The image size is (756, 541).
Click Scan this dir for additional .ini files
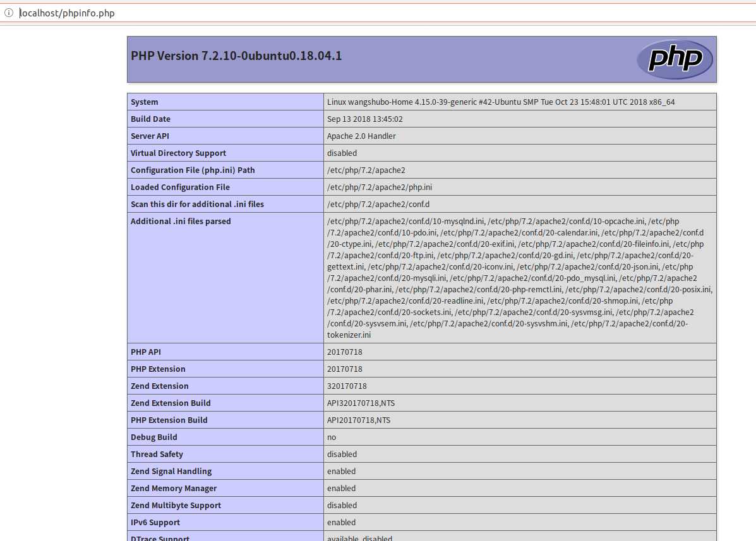[x=197, y=205]
